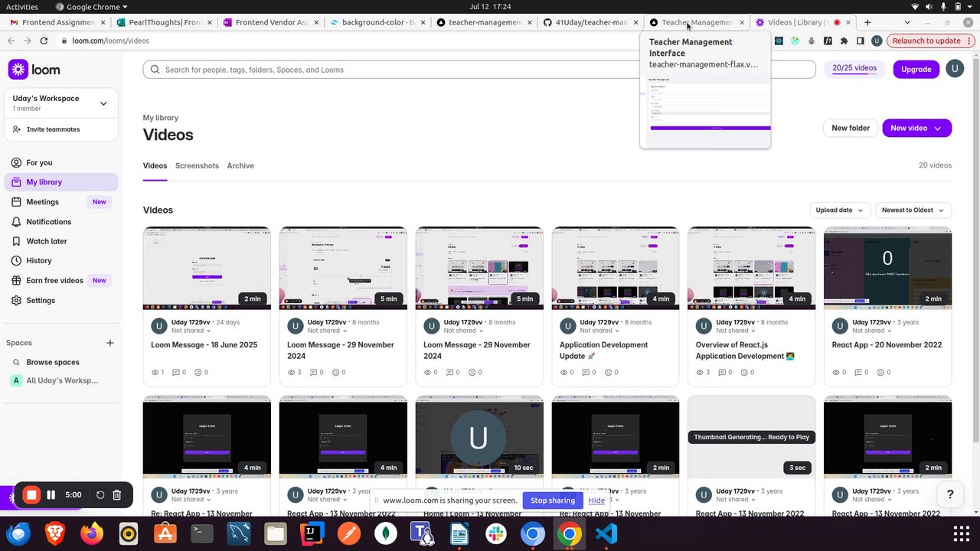Open the Loom Message 18 June 2025 thumbnail
980x551 pixels.
pos(207,268)
